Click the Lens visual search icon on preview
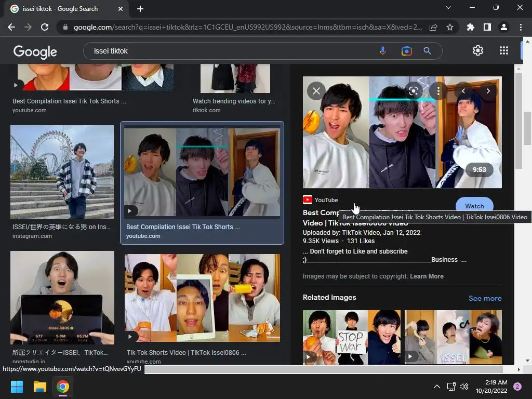The height and width of the screenshot is (399, 532). (x=413, y=91)
